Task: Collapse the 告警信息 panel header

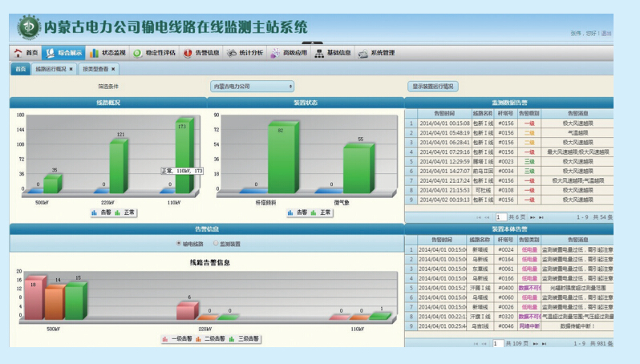Action: point(206,229)
